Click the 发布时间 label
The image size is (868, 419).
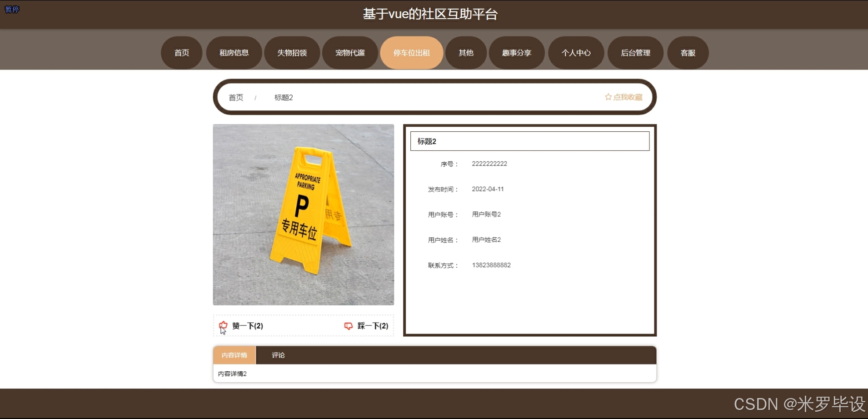click(x=443, y=190)
